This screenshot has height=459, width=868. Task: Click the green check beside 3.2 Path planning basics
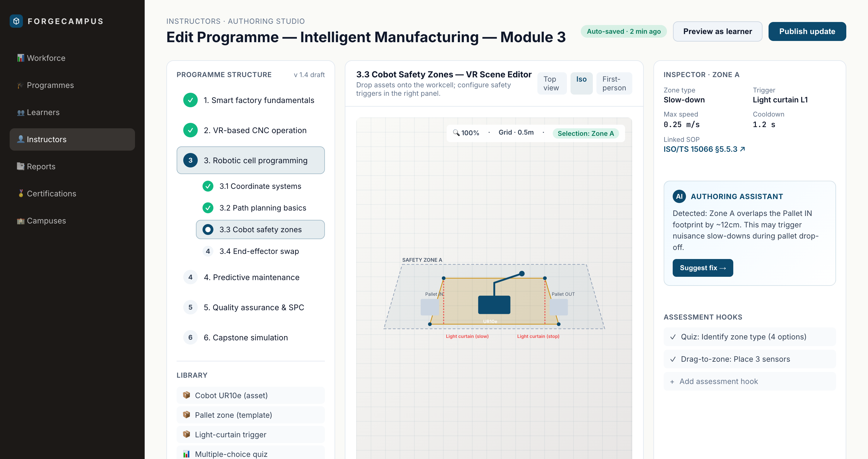[208, 208]
